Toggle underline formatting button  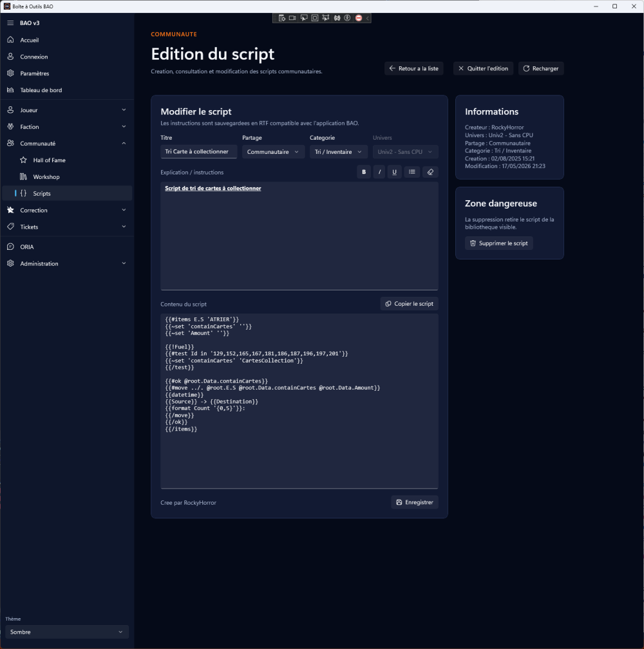click(x=394, y=172)
